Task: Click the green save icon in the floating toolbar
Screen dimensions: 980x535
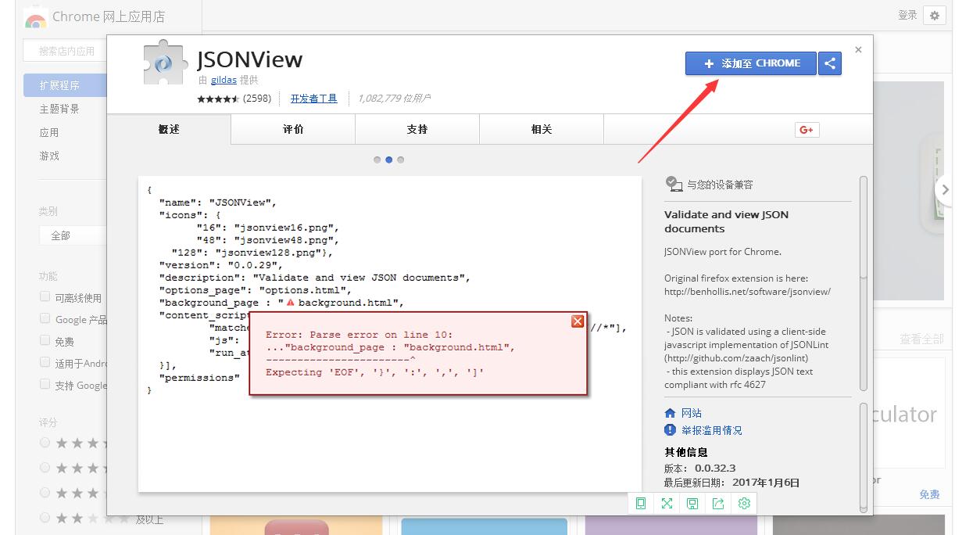Action: pyautogui.click(x=692, y=504)
